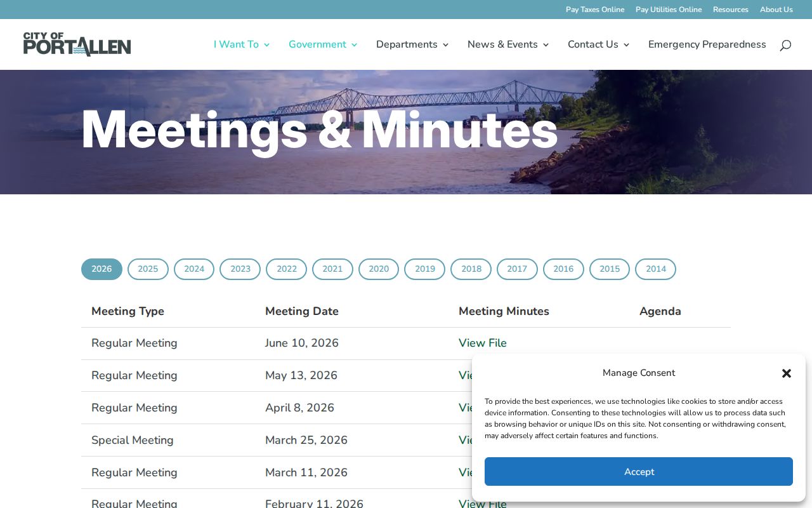Click the Agenda column header
812x508 pixels.
(x=660, y=311)
